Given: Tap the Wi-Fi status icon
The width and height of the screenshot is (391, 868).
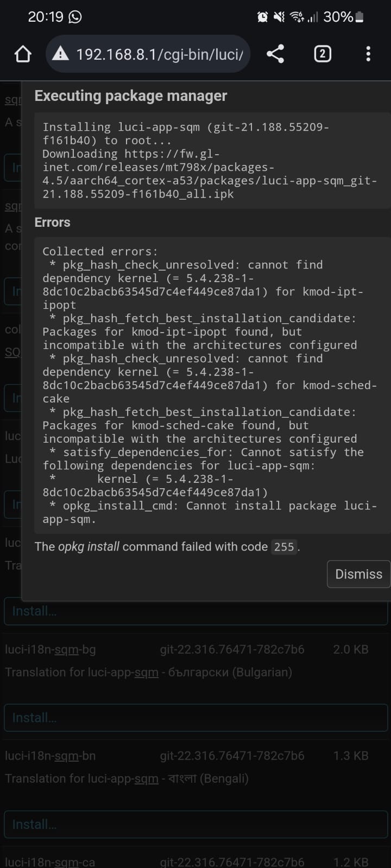Looking at the screenshot, I should (297, 17).
